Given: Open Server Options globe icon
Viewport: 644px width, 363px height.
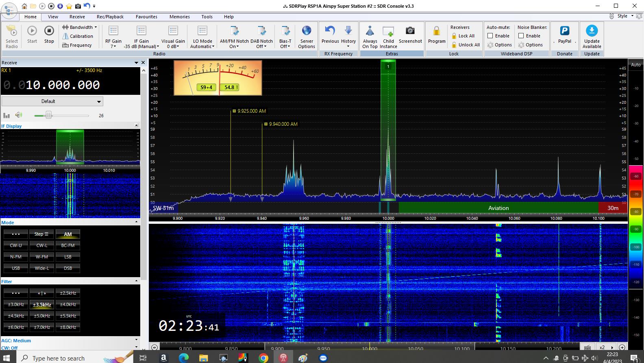Looking at the screenshot, I should 307,31.
